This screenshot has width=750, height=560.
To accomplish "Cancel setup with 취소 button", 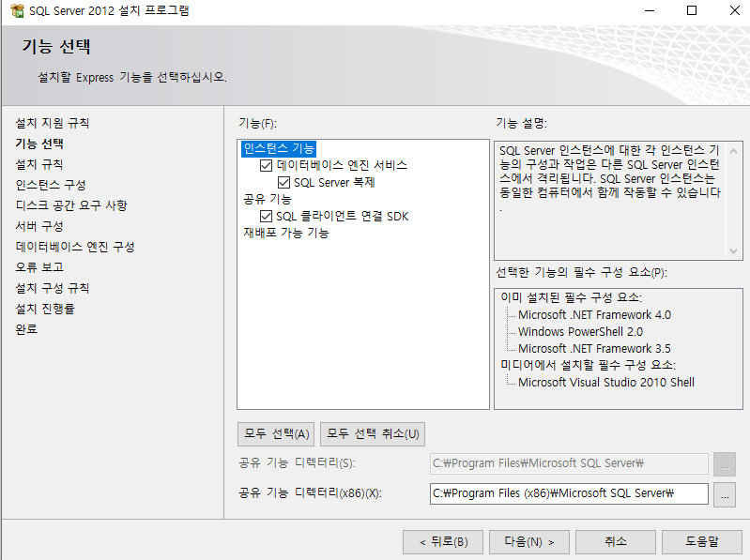I will 616,542.
